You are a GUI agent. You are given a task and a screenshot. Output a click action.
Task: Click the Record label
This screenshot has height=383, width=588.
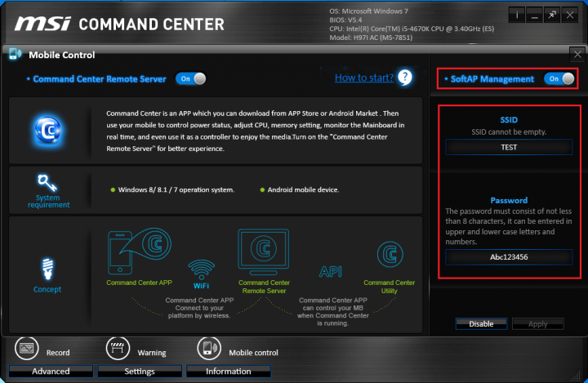coord(58,353)
